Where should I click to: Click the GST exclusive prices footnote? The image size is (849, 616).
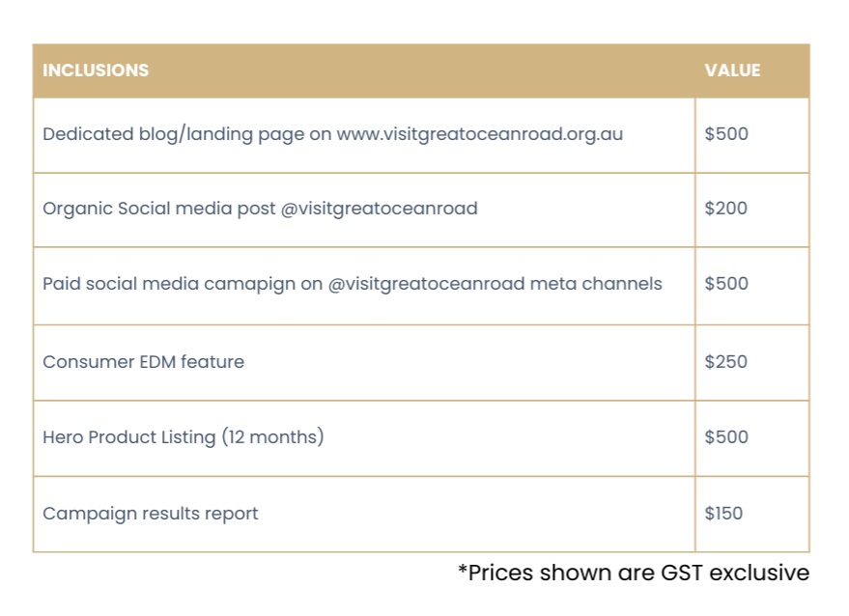633,573
